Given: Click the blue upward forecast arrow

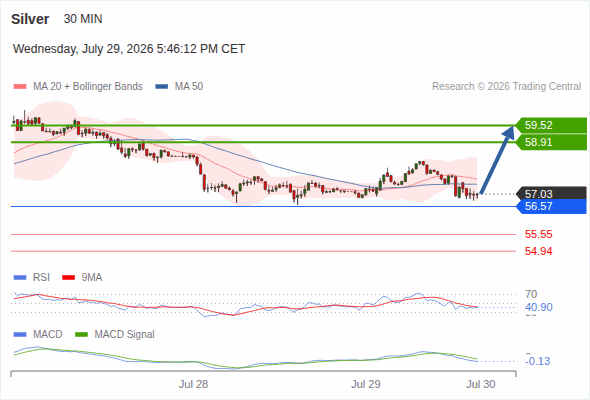Looking at the screenshot, I should coord(497,160).
